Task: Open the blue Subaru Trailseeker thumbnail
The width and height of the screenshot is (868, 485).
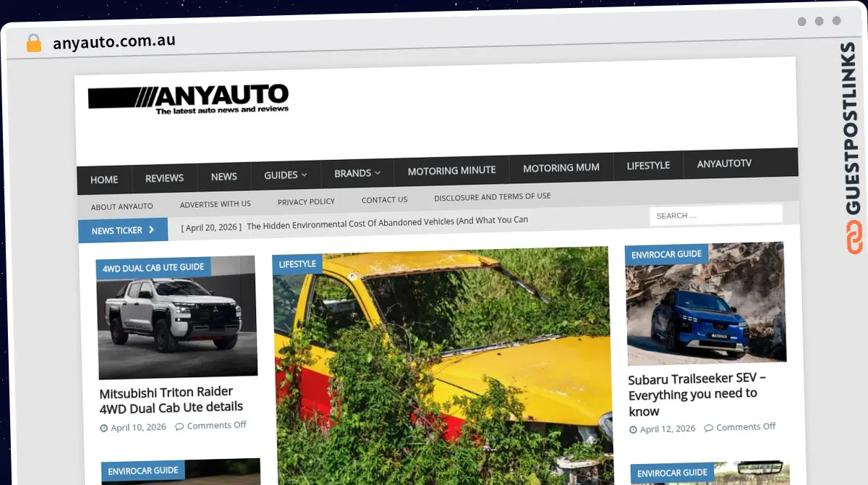Action: 706,303
